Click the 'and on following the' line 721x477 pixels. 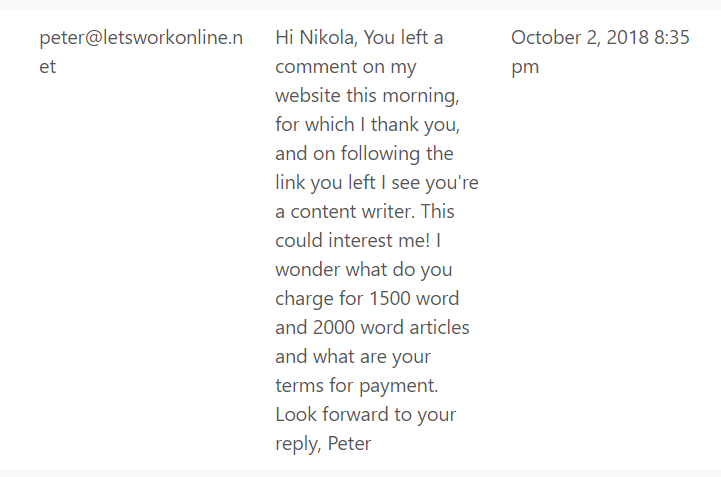[364, 154]
